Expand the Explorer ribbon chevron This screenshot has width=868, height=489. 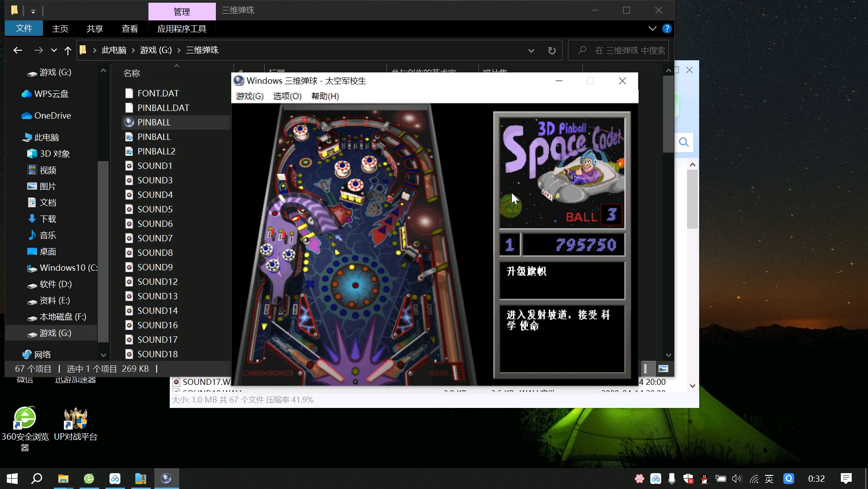tap(652, 29)
